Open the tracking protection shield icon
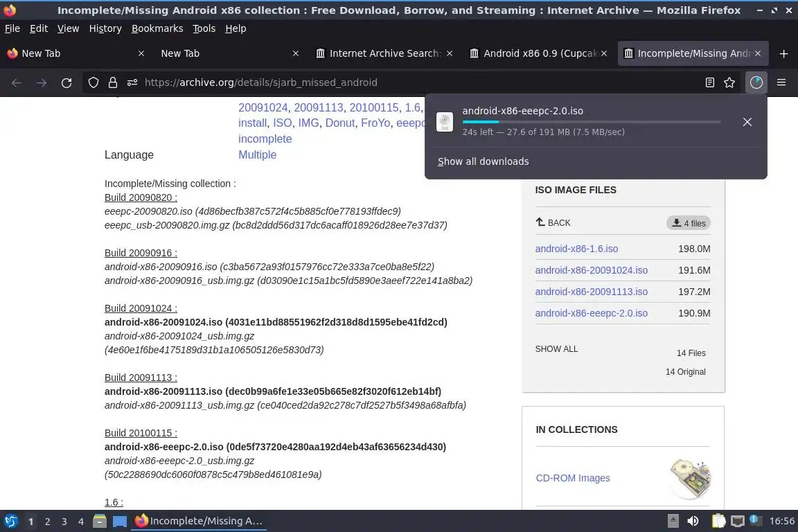 pos(93,82)
